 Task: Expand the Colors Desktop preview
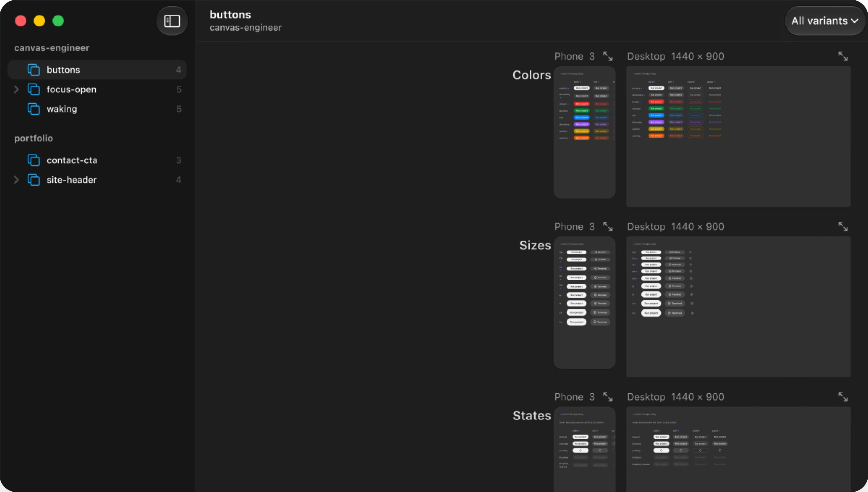point(843,56)
